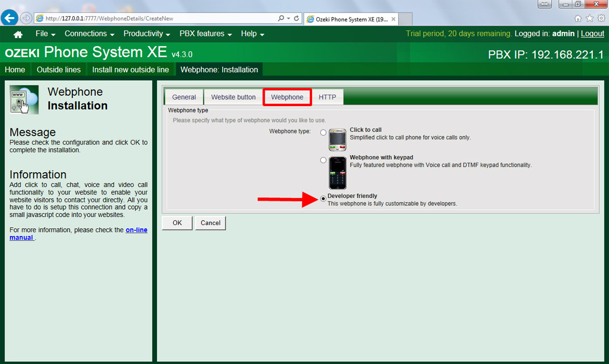Select Developer friendly radio button
Image resolution: width=609 pixels, height=364 pixels.
pos(323,199)
